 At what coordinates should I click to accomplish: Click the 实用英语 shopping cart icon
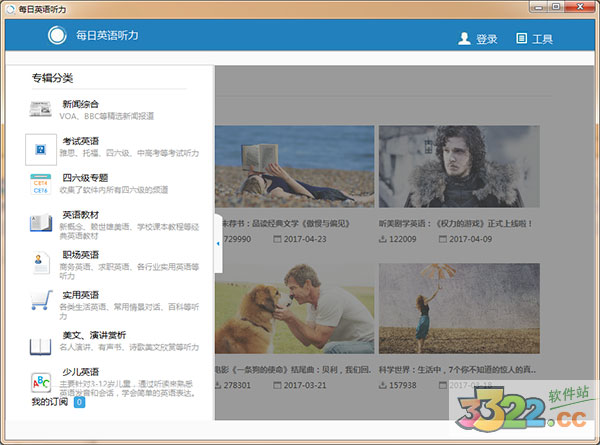[x=40, y=301]
